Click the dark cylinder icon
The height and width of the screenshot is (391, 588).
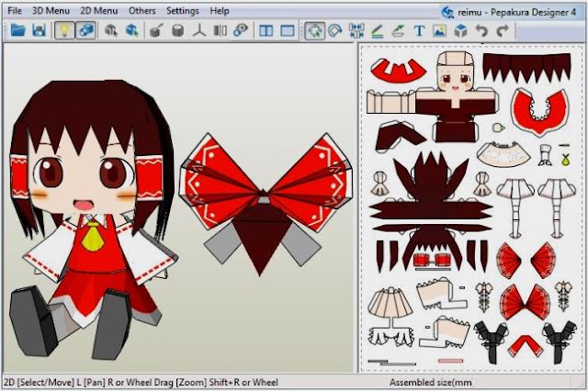[177, 30]
